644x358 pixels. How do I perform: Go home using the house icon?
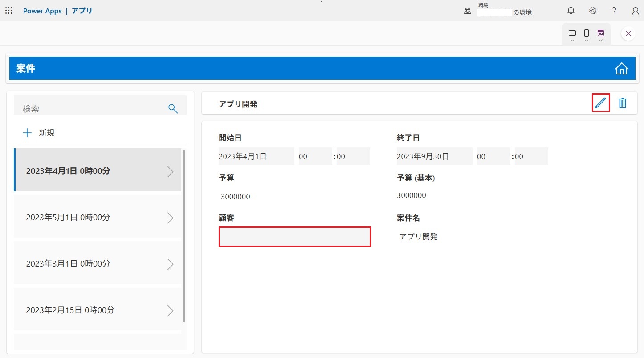coord(621,69)
